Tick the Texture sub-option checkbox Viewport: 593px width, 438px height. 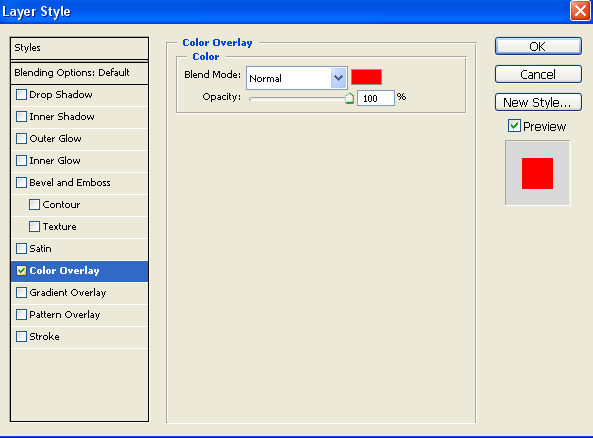point(34,227)
